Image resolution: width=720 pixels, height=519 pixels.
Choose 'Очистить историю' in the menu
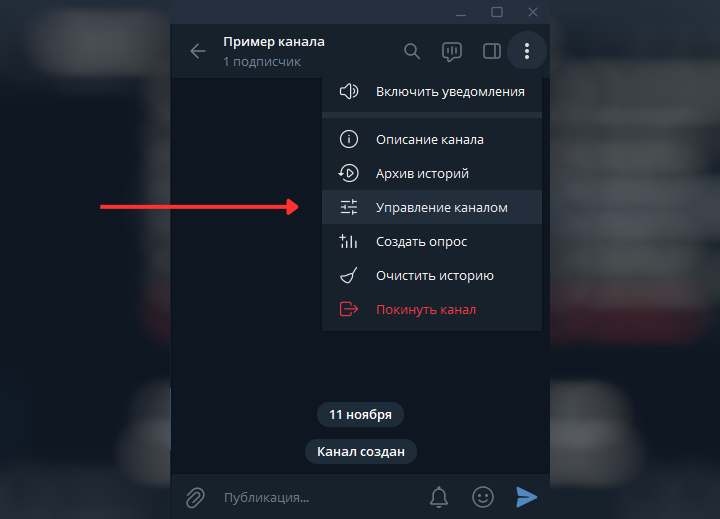pos(432,275)
